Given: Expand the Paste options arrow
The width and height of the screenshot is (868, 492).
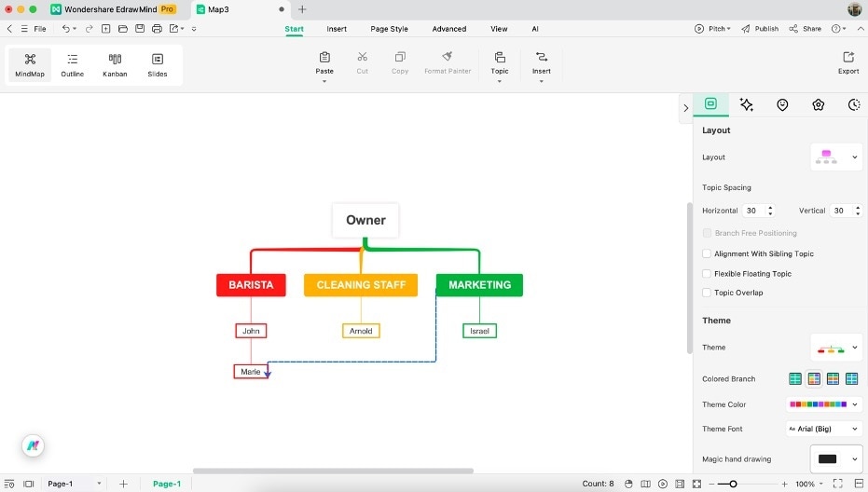Looking at the screenshot, I should [324, 81].
